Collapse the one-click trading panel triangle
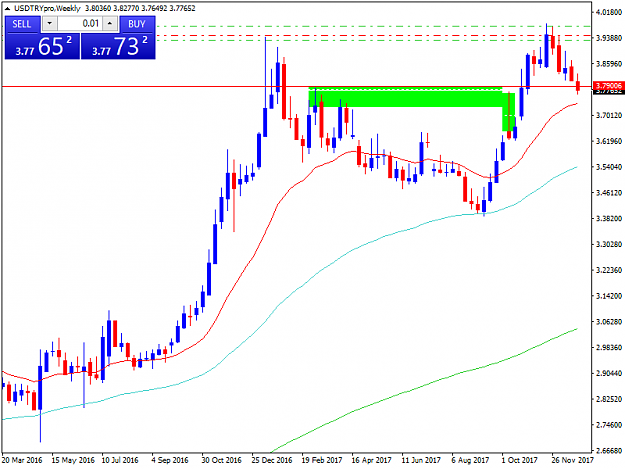The image size is (625, 469). click(8, 8)
